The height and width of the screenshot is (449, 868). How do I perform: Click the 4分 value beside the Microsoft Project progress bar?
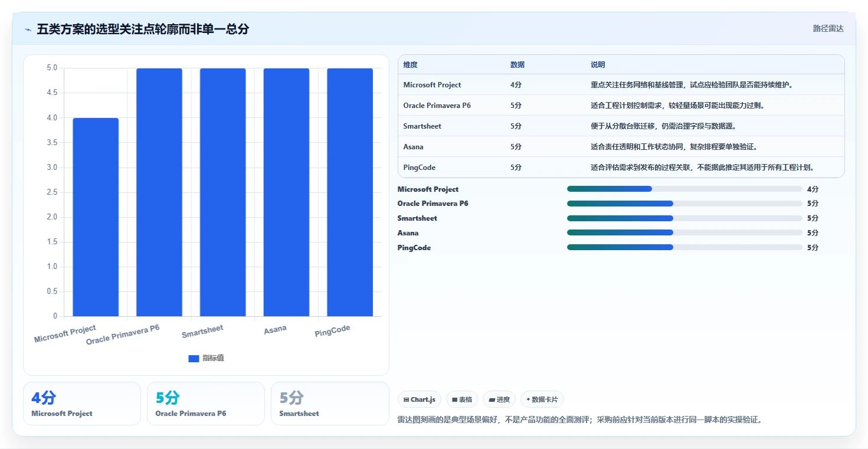813,189
